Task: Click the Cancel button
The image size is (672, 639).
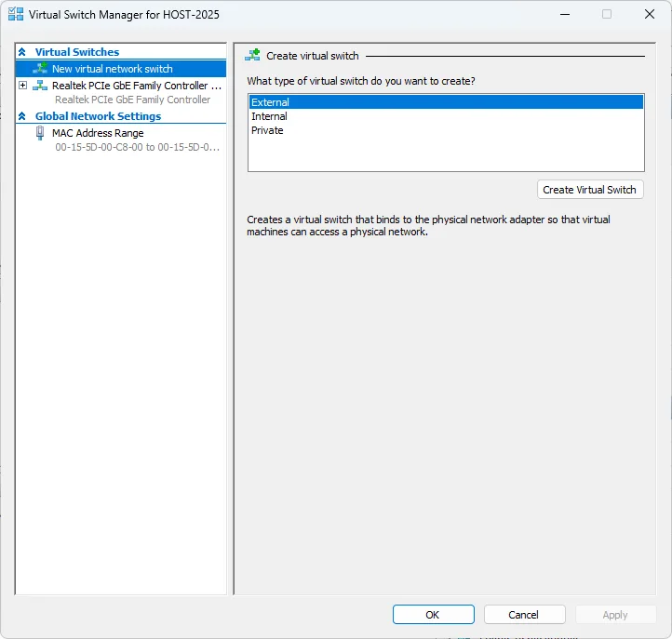Action: pyautogui.click(x=525, y=615)
